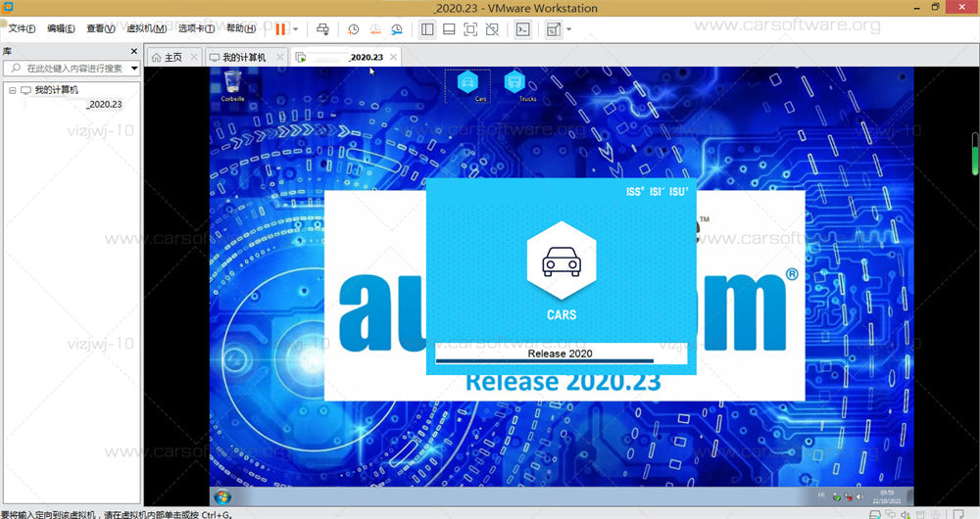980x519 pixels.
Task: Toggle the thumbnail bar view icon
Action: click(x=449, y=29)
